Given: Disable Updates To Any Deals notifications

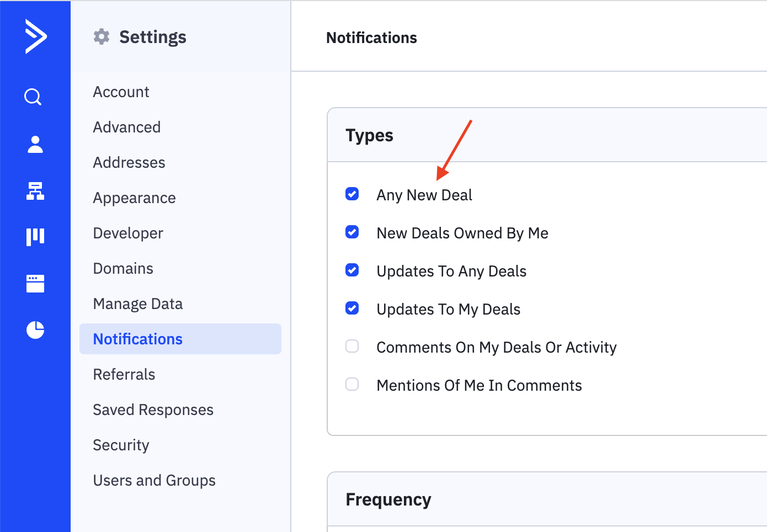Looking at the screenshot, I should 352,270.
